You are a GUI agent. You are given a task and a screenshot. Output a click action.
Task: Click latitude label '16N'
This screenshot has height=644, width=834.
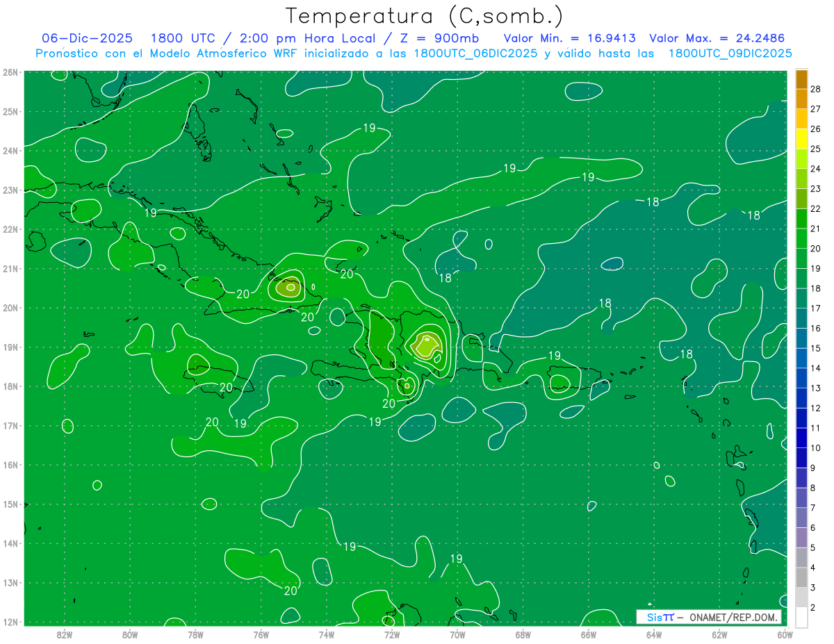click(x=10, y=465)
